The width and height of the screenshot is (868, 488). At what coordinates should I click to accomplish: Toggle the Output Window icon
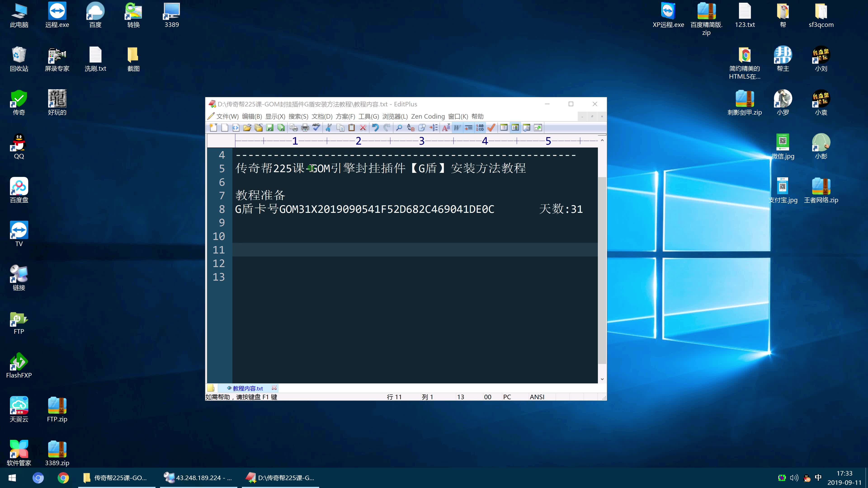[526, 128]
